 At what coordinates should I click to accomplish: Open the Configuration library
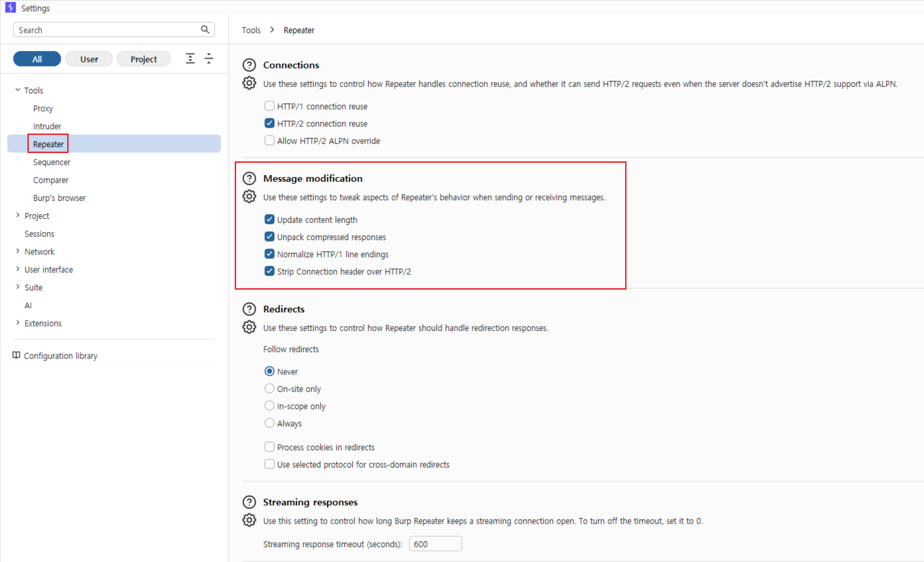click(x=61, y=356)
